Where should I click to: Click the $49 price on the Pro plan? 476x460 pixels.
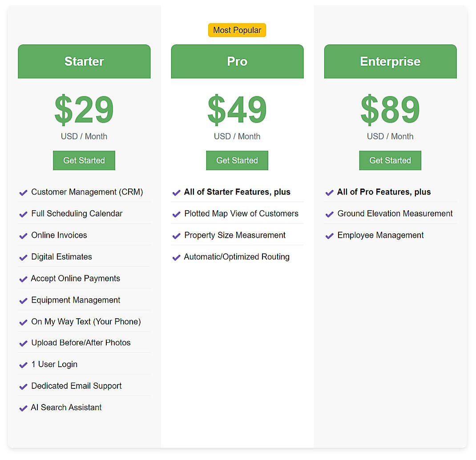(x=237, y=110)
